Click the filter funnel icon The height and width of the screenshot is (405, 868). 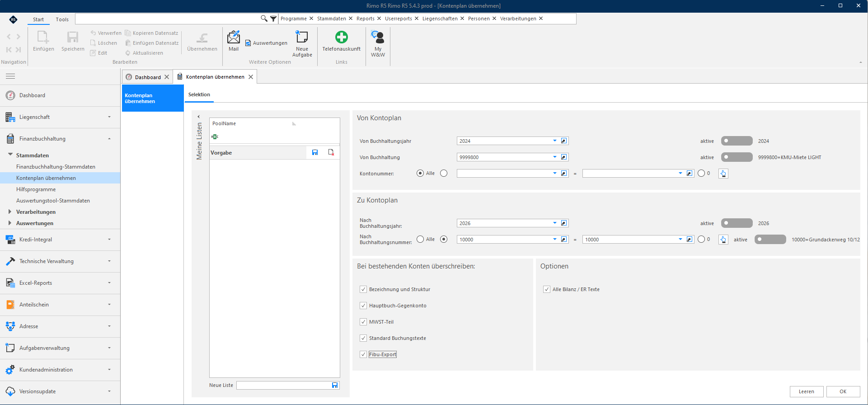coord(273,19)
